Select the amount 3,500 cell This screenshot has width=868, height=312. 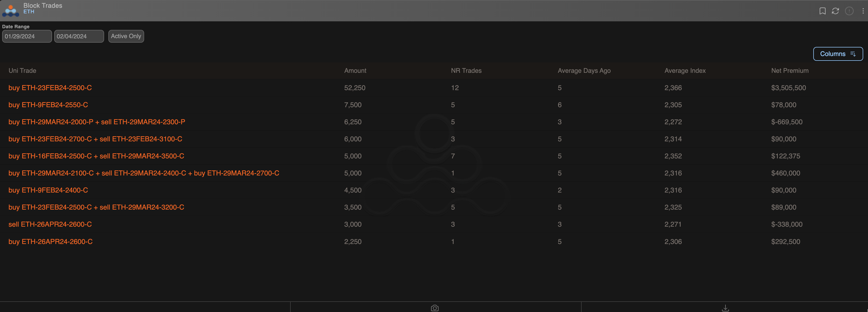tap(353, 207)
